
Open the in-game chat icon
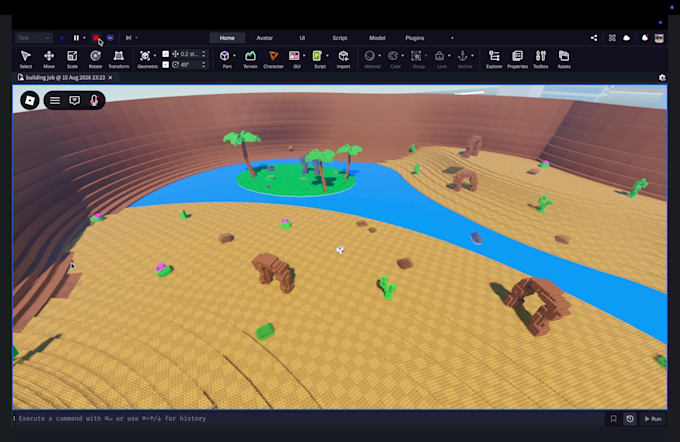tap(75, 101)
